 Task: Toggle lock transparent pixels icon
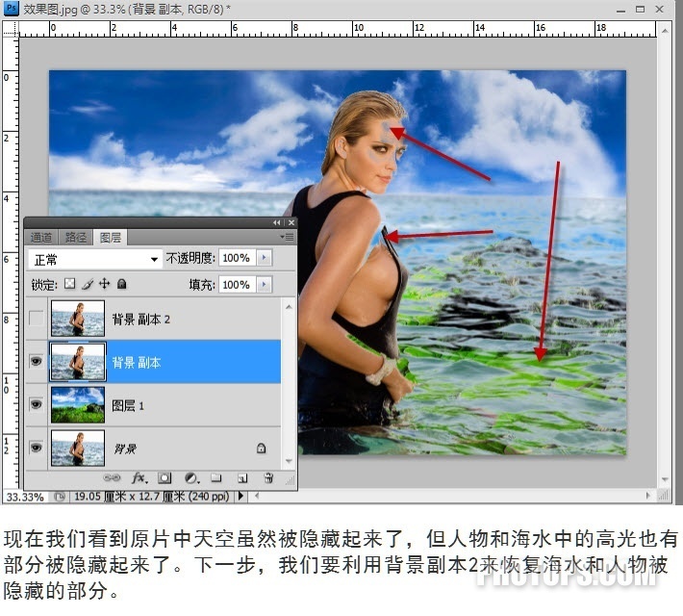pyautogui.click(x=69, y=284)
